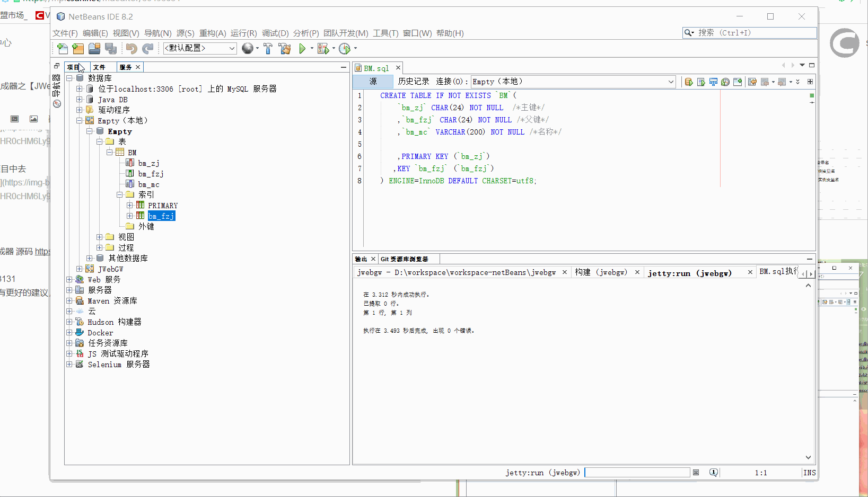Image resolution: width=868 pixels, height=497 pixels.
Task: Open the 运行(R) menu
Action: pyautogui.click(x=243, y=33)
